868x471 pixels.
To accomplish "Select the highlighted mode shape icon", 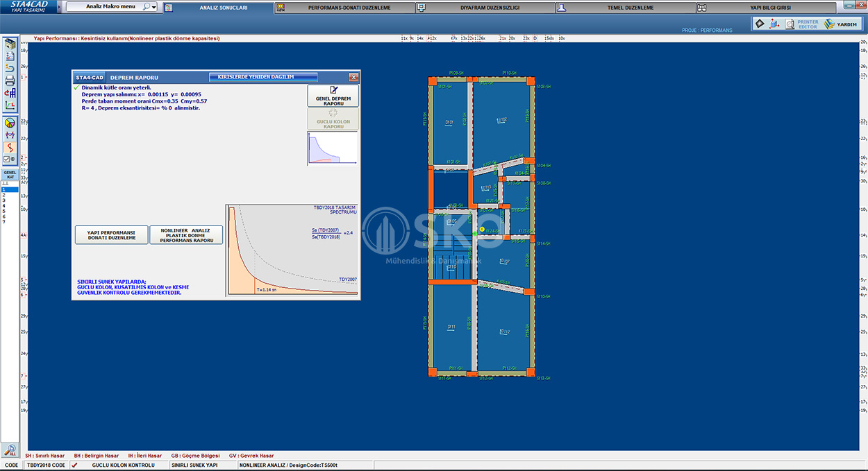I will coord(10,147).
